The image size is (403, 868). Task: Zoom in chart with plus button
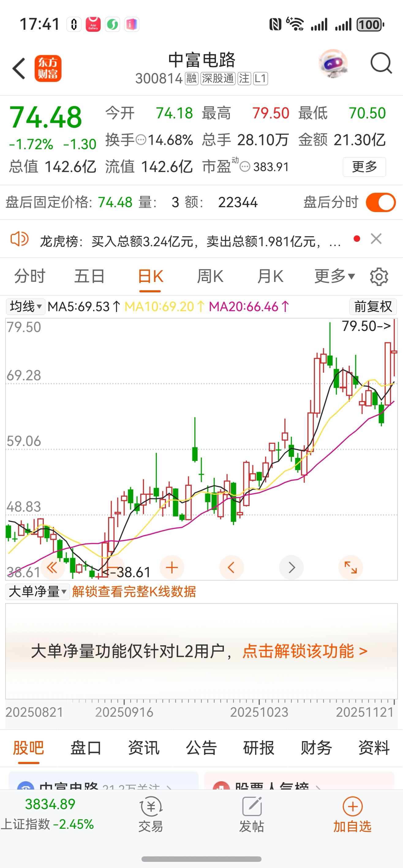172,567
